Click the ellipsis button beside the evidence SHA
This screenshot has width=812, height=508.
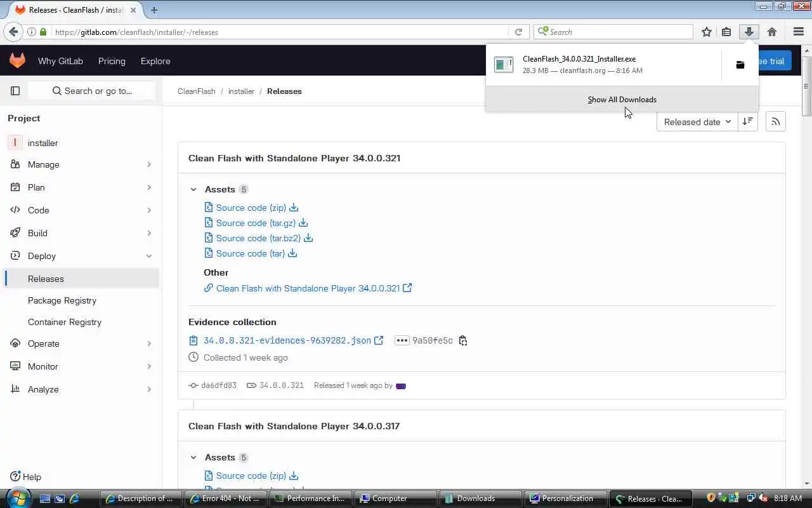tap(402, 340)
